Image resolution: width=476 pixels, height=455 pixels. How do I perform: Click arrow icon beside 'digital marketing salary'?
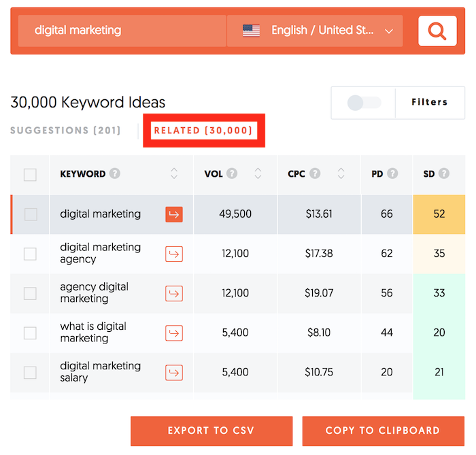174,372
